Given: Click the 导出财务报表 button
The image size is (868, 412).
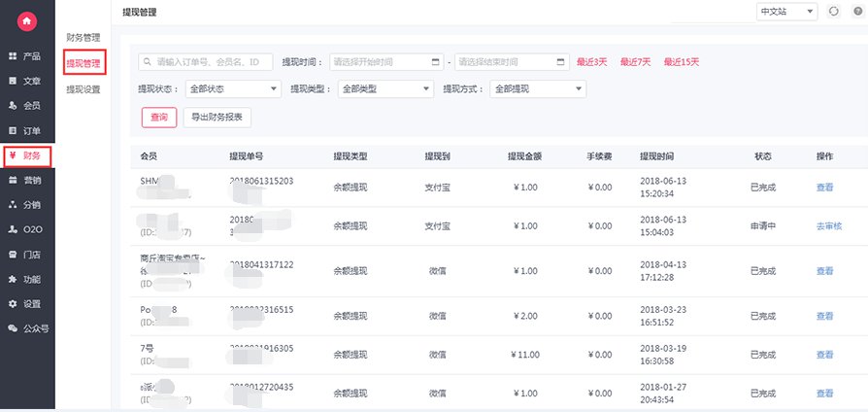Looking at the screenshot, I should click(x=217, y=118).
